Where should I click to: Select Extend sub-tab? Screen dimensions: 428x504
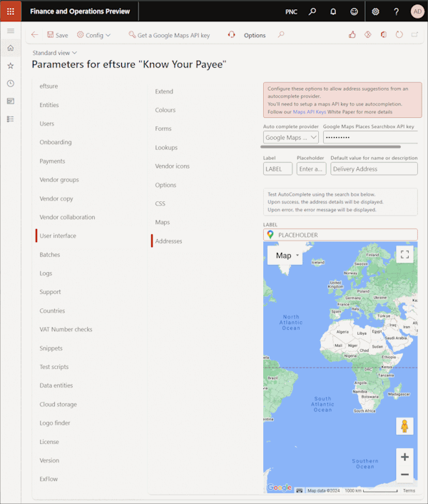pos(164,91)
